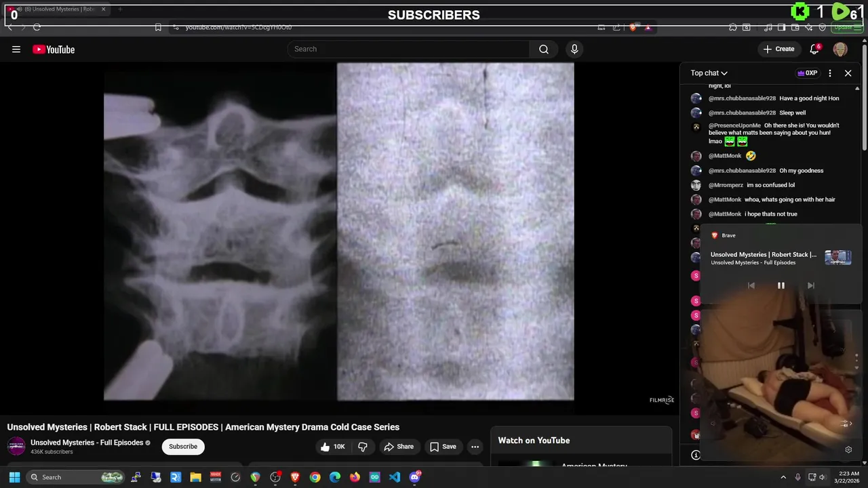The image size is (868, 488).
Task: Open the account avatar menu
Action: point(840,49)
